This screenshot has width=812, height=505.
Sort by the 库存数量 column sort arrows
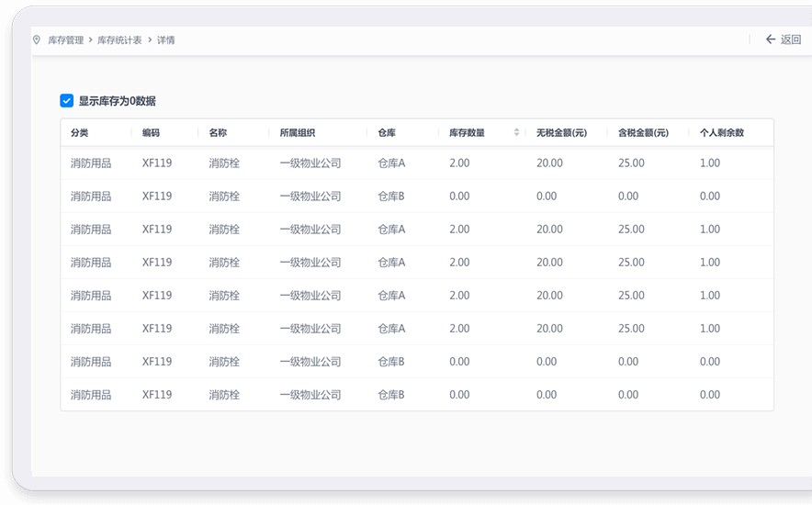pyautogui.click(x=516, y=132)
